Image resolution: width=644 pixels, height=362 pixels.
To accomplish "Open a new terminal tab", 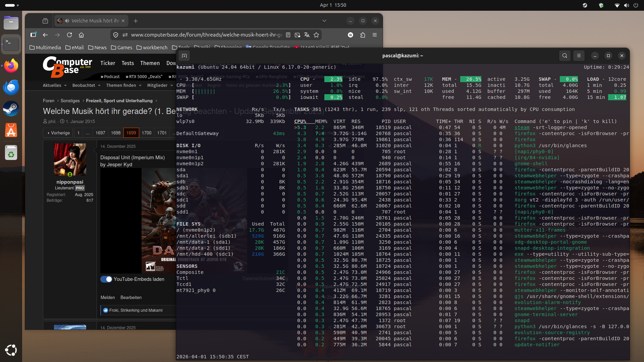I will [x=184, y=56].
